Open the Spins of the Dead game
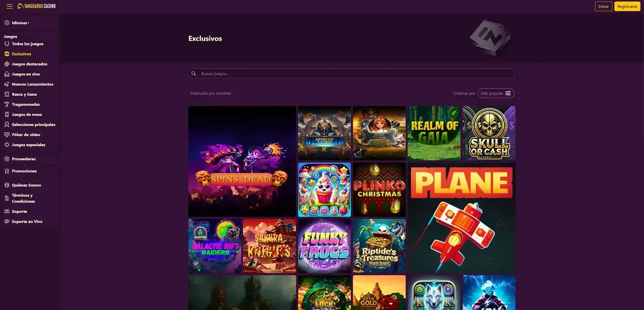 tap(242, 161)
